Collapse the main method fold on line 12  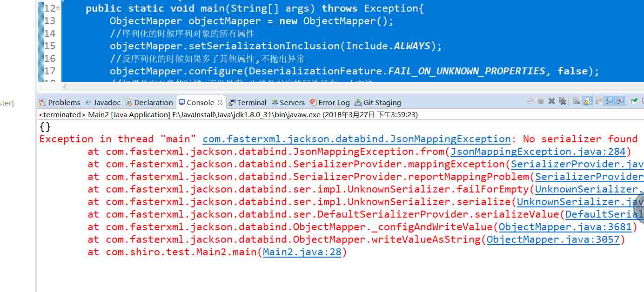tap(58, 8)
